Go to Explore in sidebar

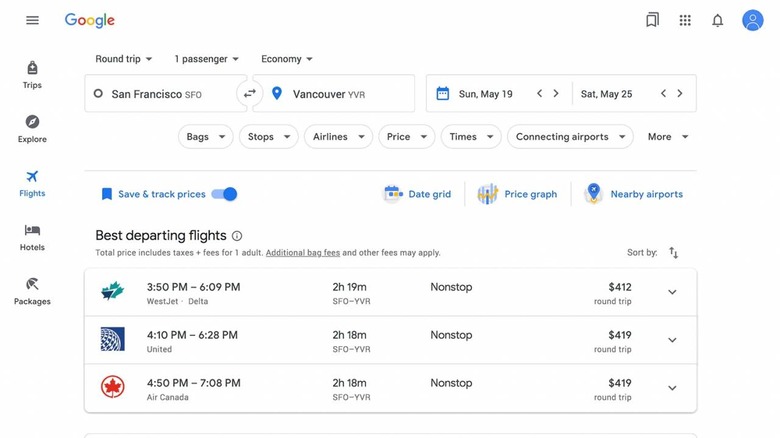(32, 129)
